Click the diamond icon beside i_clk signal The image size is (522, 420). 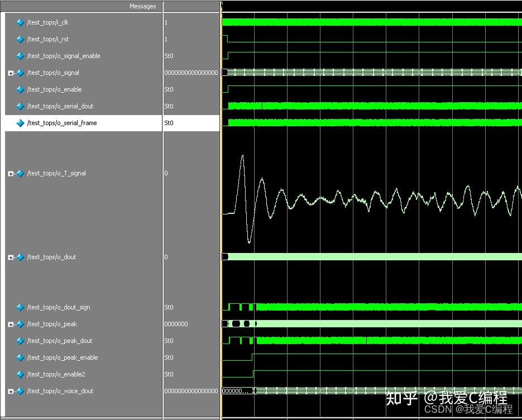21,23
